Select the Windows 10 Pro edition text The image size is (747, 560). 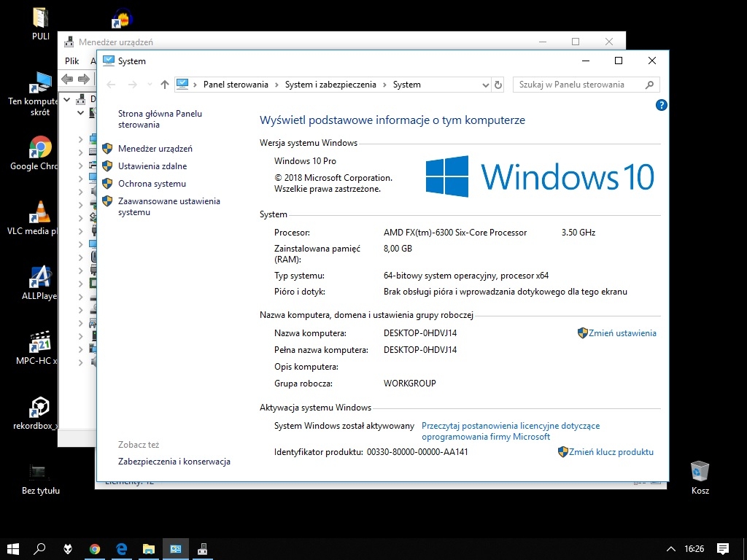tap(306, 161)
